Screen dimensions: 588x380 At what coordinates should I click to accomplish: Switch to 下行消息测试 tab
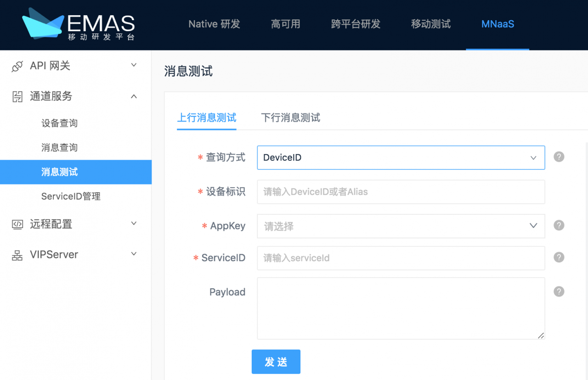[290, 118]
